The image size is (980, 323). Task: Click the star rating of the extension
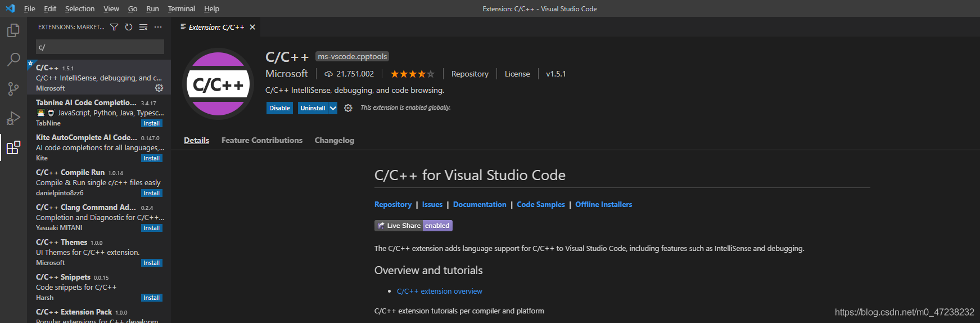[x=412, y=74]
